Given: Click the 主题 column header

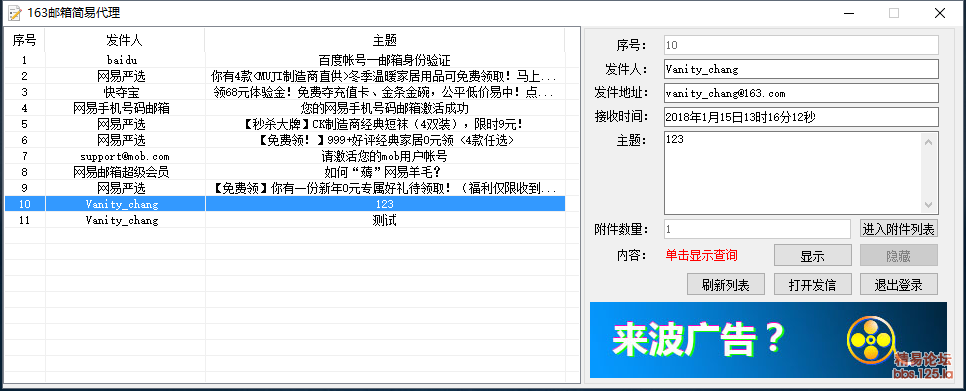Looking at the screenshot, I should coord(384,41).
